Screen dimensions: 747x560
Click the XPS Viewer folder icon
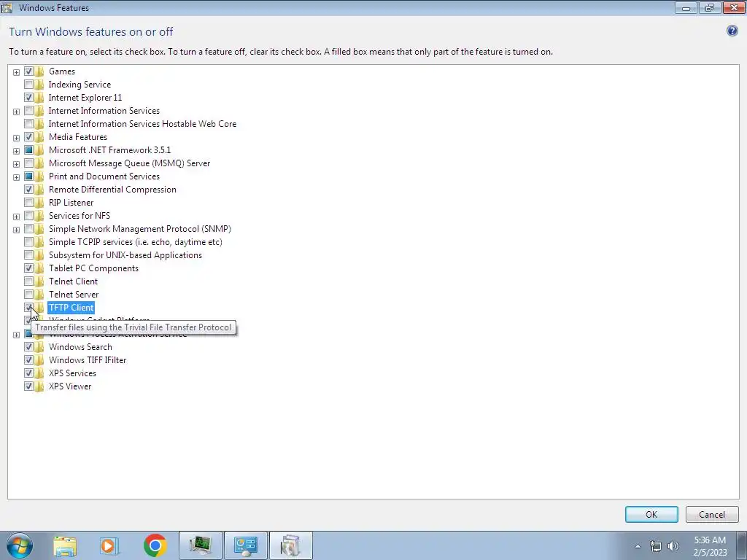pyautogui.click(x=39, y=386)
